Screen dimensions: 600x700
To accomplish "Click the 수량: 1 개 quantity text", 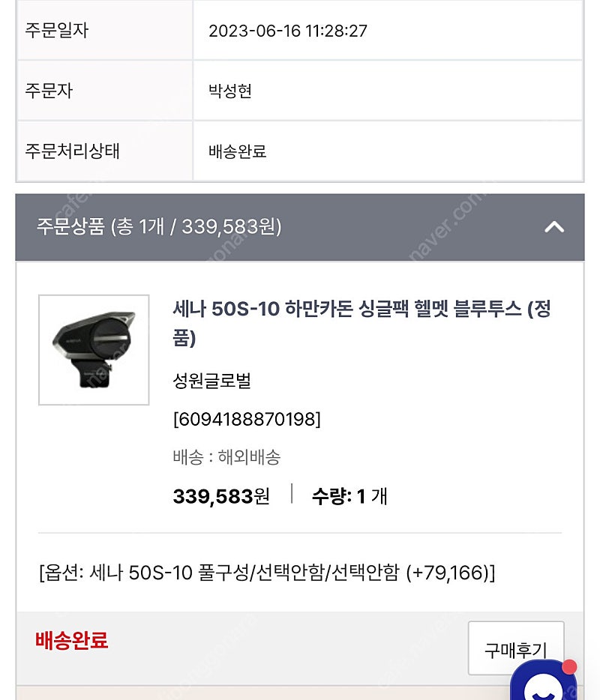I will 349,496.
